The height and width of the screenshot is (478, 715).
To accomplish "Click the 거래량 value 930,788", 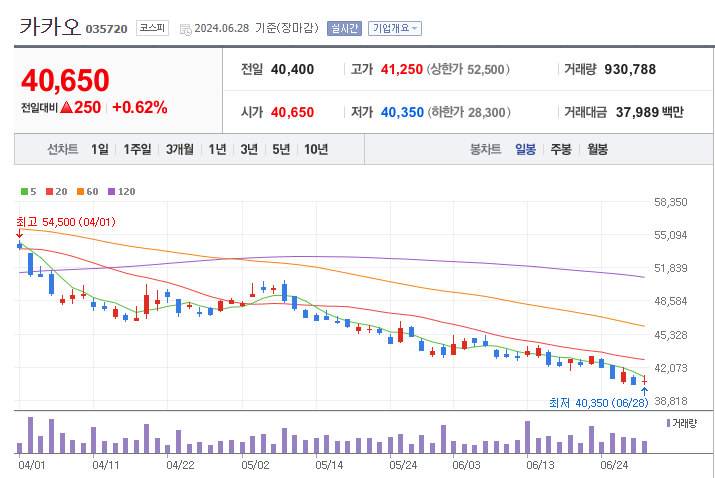I will point(630,69).
